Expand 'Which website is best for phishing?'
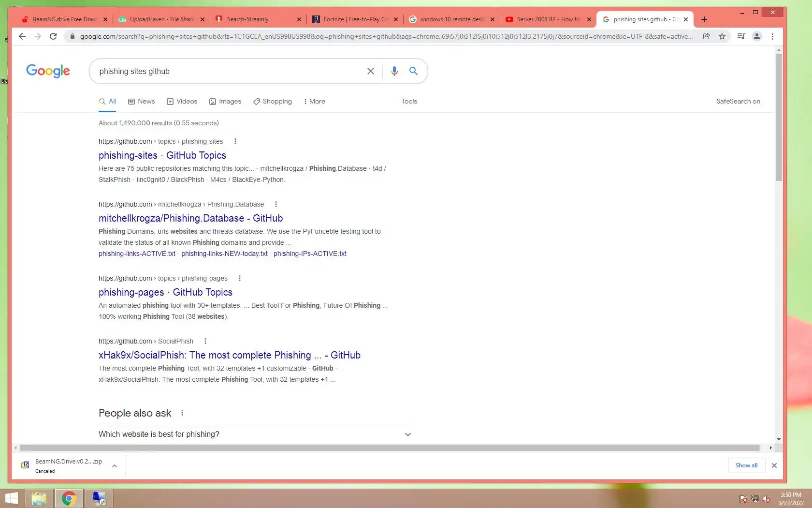 click(256, 434)
